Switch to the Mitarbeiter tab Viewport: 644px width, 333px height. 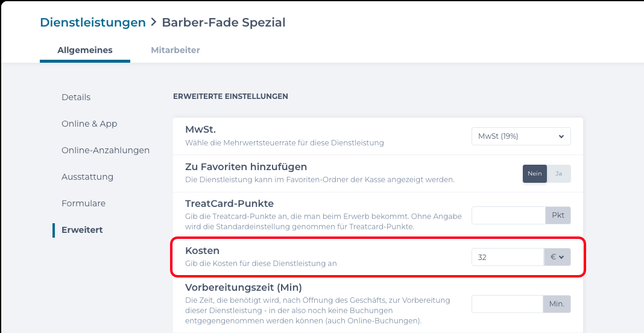click(175, 50)
